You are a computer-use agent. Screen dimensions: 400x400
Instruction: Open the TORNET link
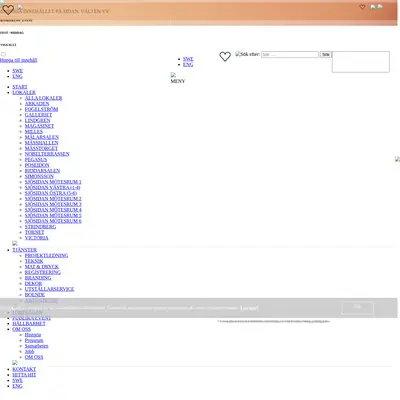34,232
